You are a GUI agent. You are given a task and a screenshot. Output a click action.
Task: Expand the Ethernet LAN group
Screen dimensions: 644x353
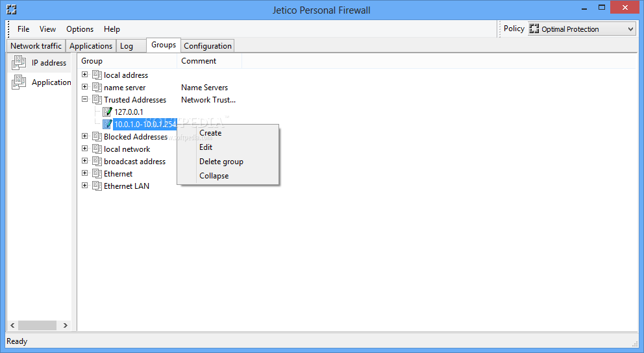point(84,185)
